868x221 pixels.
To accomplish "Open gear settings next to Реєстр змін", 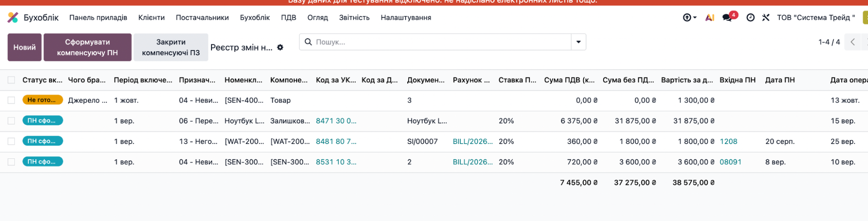I will (x=280, y=48).
